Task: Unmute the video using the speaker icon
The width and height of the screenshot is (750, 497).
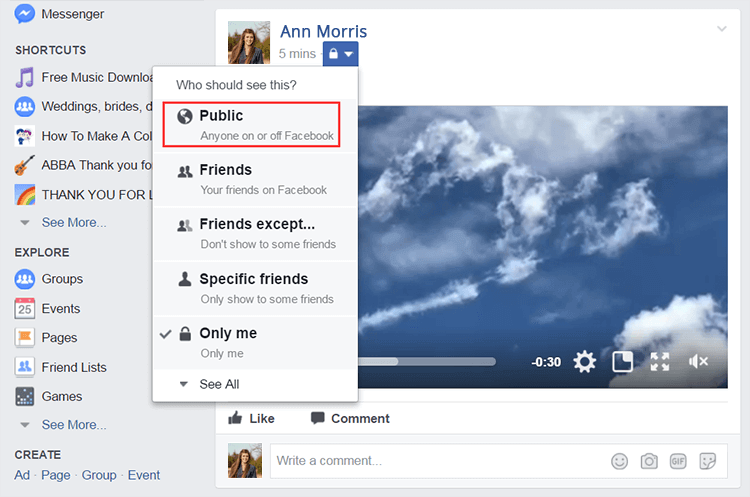Action: click(x=698, y=362)
